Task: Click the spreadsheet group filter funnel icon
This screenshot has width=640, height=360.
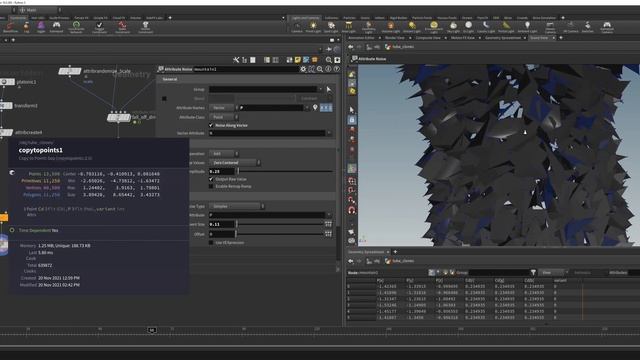Action: pyautogui.click(x=533, y=272)
